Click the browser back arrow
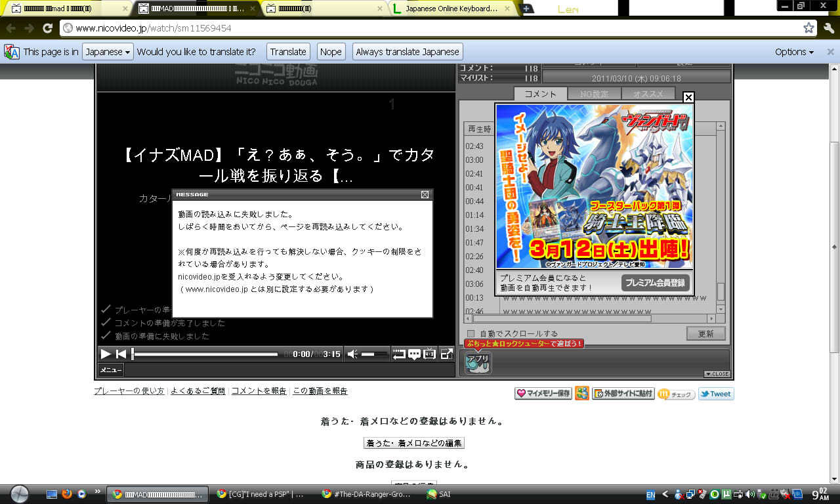 tap(11, 28)
